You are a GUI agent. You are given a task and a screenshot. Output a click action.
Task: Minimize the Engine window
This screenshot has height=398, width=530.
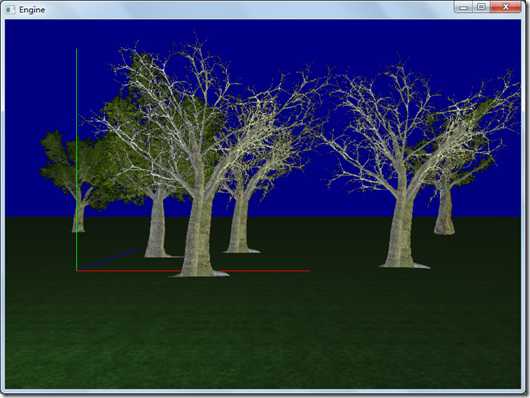point(463,7)
